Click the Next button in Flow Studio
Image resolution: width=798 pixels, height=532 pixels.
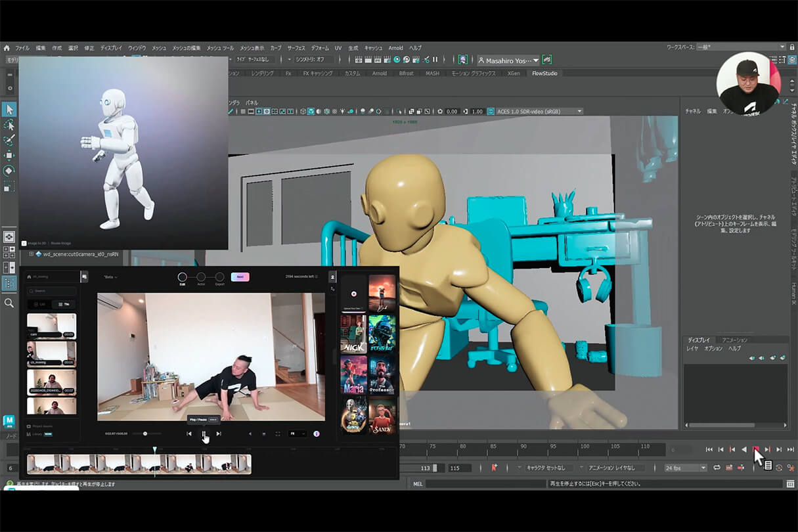click(x=240, y=277)
